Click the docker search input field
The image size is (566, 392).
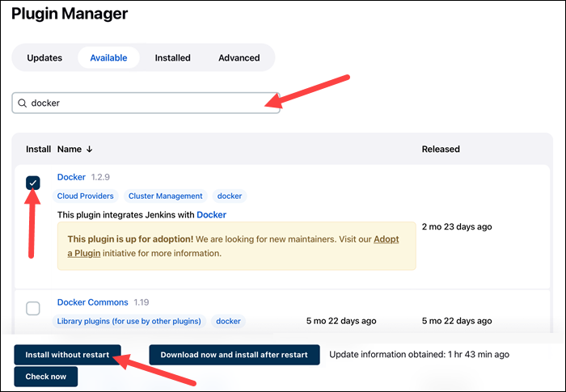[x=146, y=103]
